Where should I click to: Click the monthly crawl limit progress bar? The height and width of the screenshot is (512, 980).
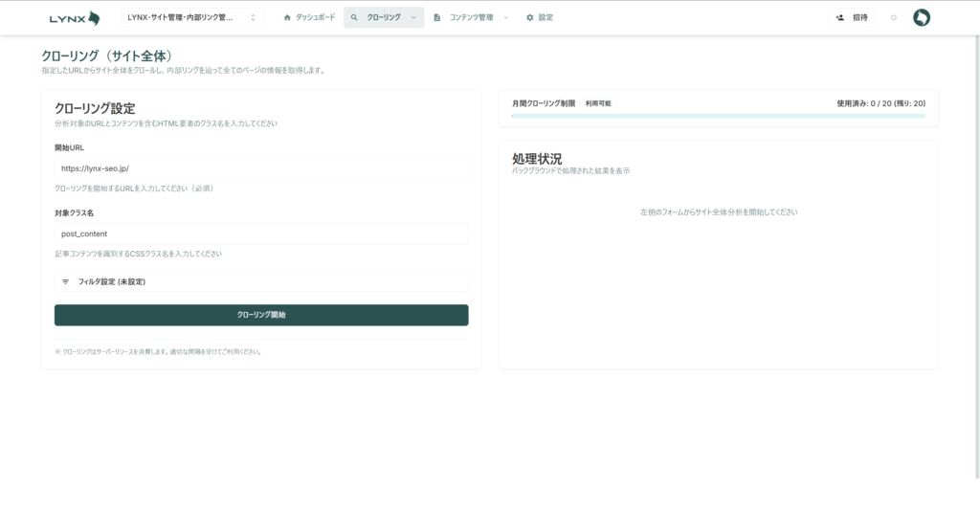pyautogui.click(x=718, y=116)
